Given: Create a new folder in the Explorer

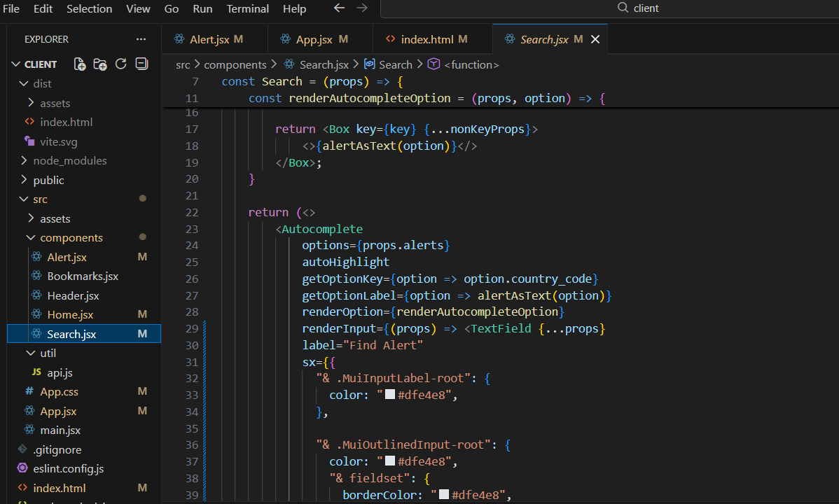Looking at the screenshot, I should click(100, 64).
